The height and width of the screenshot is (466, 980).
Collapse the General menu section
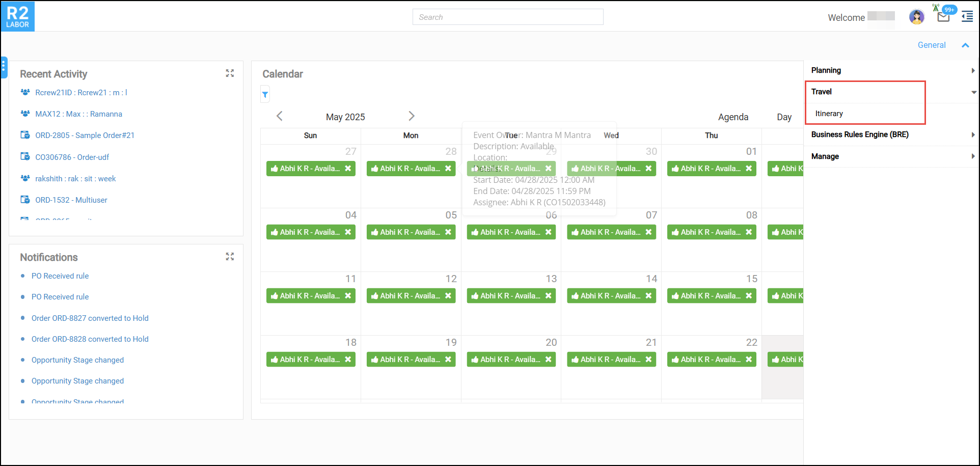point(965,45)
